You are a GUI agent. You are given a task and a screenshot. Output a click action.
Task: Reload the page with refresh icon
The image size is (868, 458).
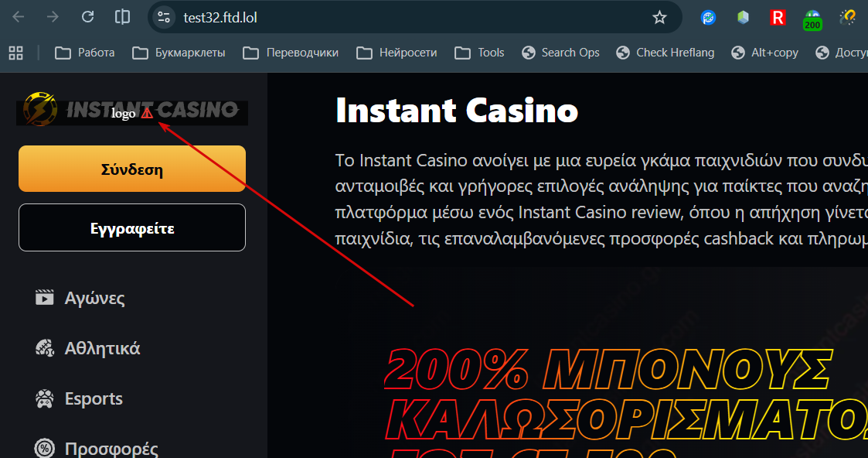87,17
